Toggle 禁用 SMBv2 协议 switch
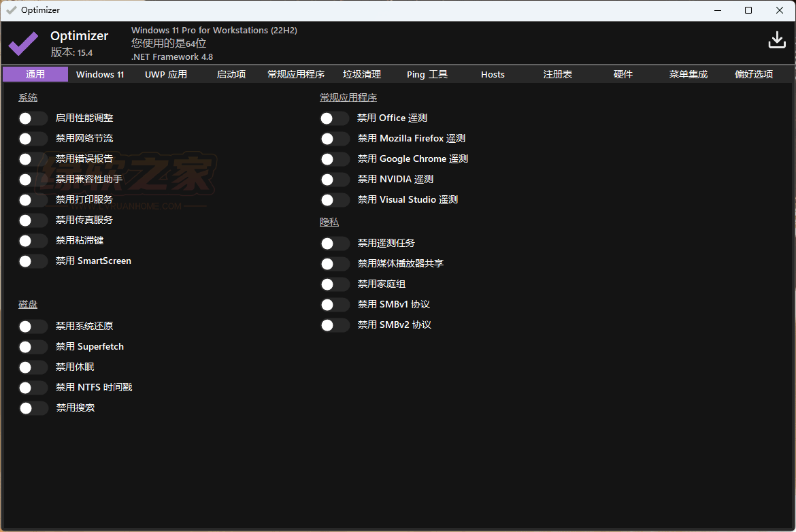 (x=335, y=325)
